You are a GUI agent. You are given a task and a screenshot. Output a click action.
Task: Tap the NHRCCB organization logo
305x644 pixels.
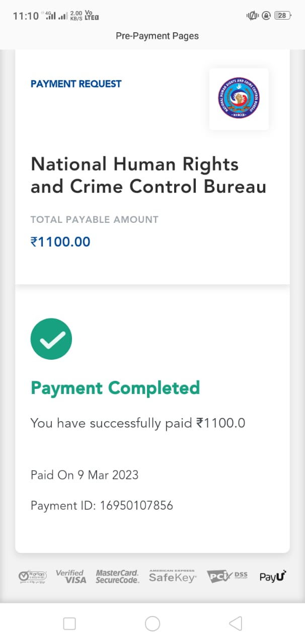coord(239,98)
